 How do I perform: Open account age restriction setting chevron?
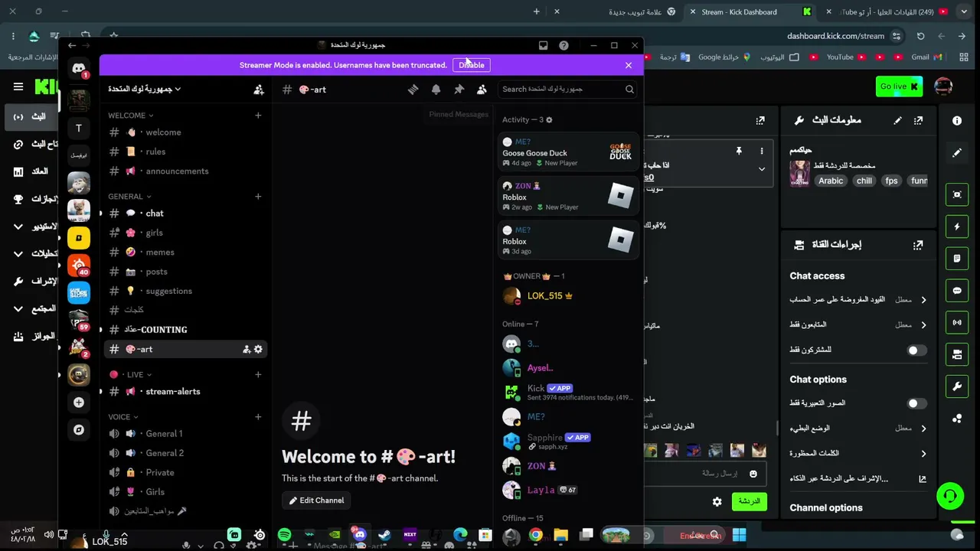tap(923, 300)
